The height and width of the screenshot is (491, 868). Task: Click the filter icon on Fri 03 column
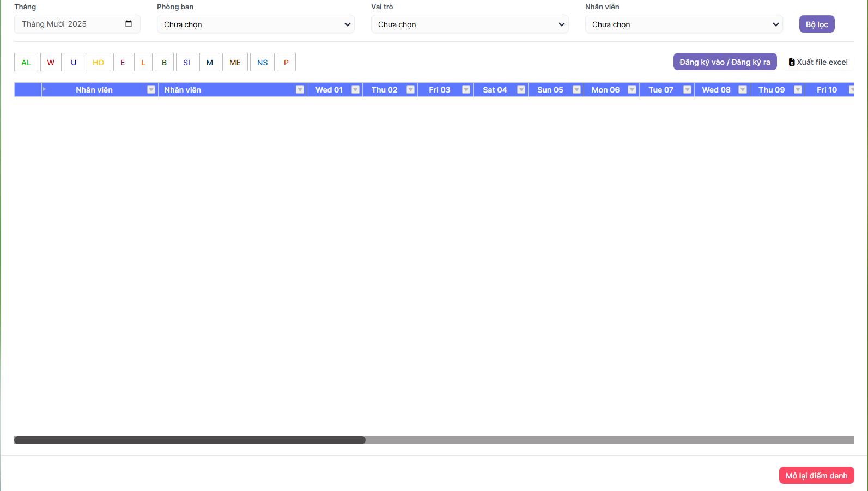click(x=466, y=90)
